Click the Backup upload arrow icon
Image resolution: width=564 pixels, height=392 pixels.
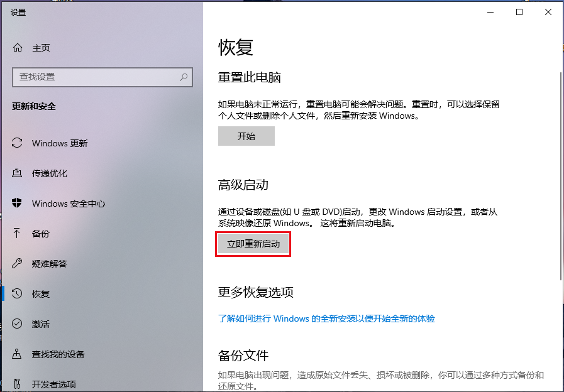coord(18,234)
